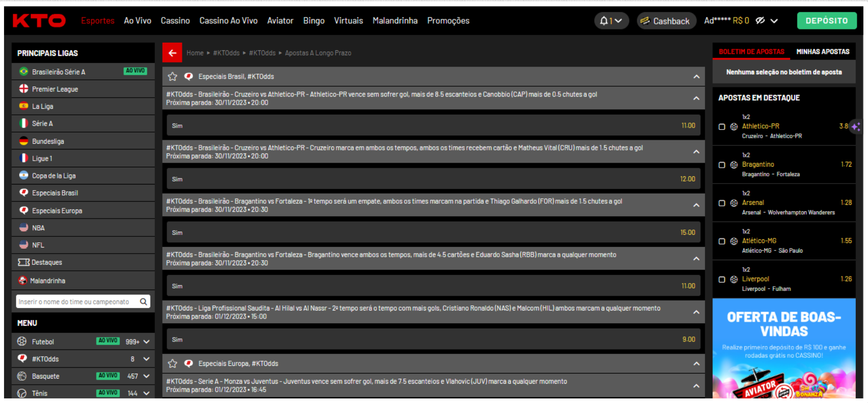Click the Tênis ball icon
Image resolution: width=868 pixels, height=403 pixels.
pos(22,393)
